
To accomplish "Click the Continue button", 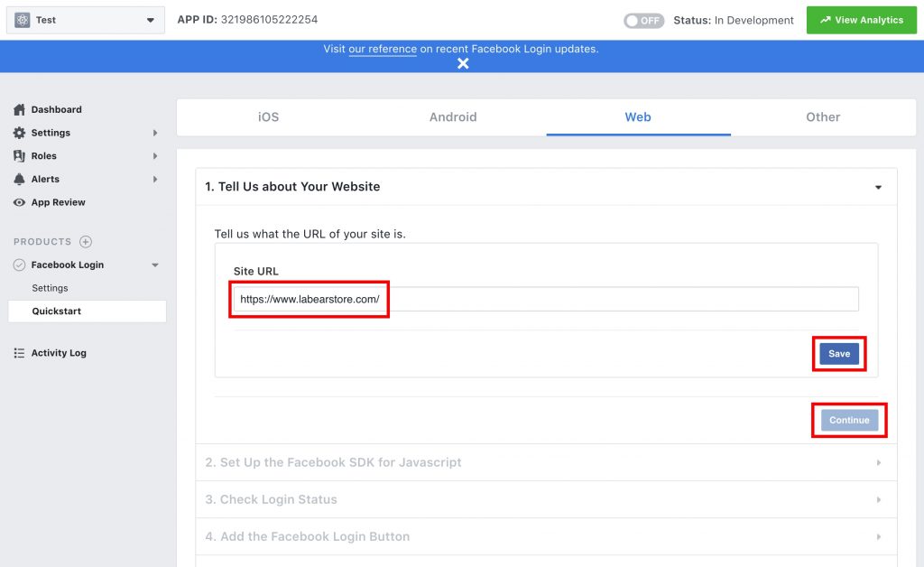I will pyautogui.click(x=849, y=420).
